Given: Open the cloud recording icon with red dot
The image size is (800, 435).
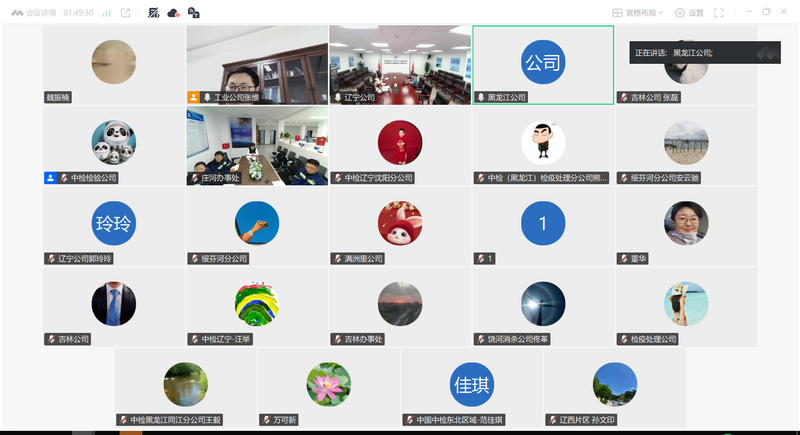Looking at the screenshot, I should click(x=173, y=13).
